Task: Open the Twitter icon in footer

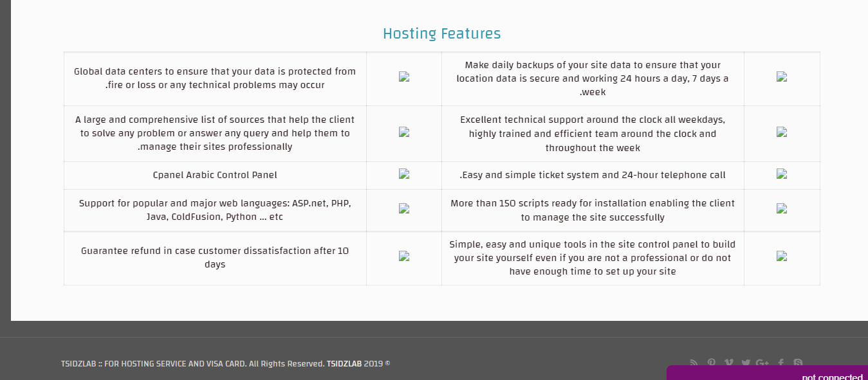Action: [x=746, y=363]
